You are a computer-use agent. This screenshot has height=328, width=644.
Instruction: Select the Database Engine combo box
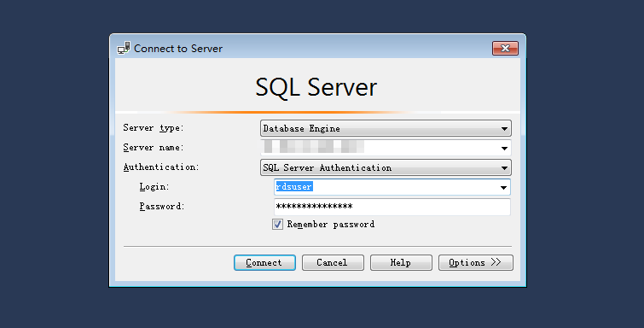tap(386, 128)
